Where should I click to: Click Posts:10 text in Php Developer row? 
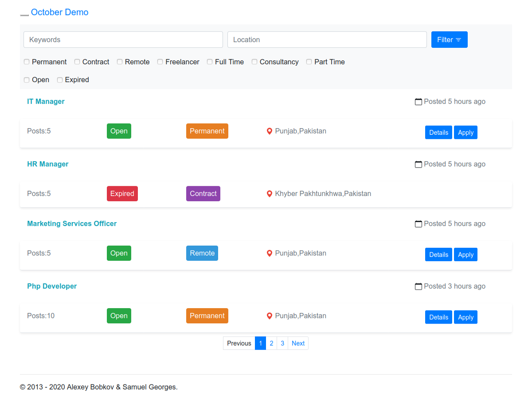click(41, 316)
